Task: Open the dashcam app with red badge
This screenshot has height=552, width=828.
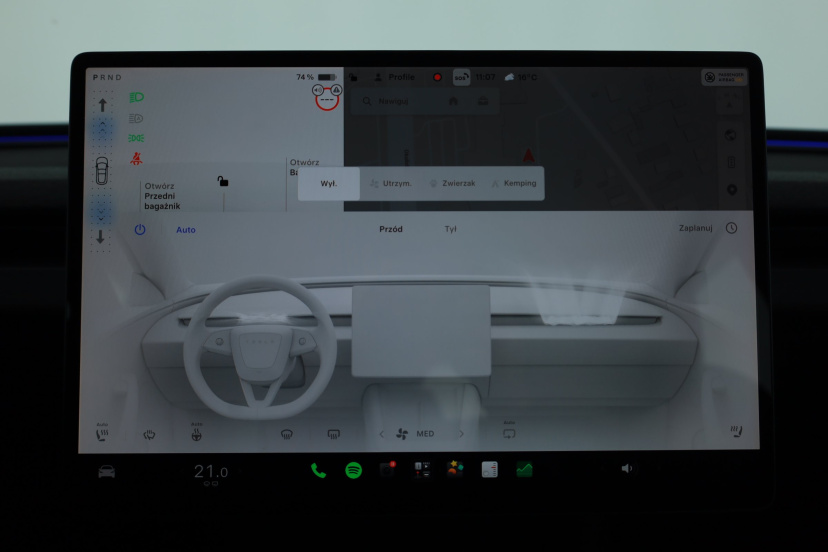Action: (x=388, y=469)
